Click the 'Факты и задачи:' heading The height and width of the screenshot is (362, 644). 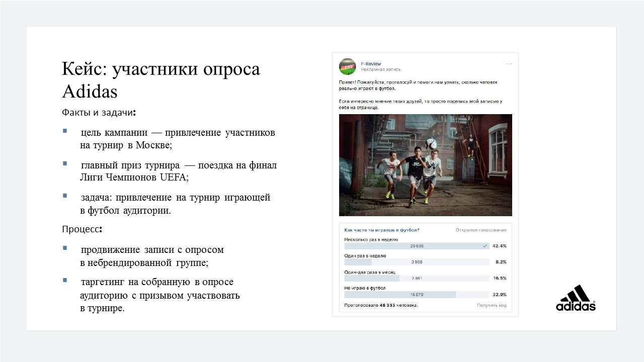pos(99,112)
